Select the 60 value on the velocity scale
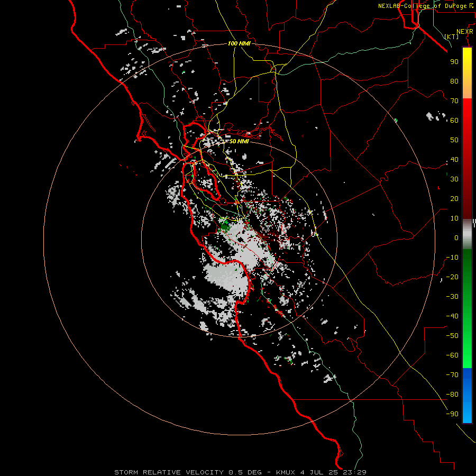 coord(454,121)
